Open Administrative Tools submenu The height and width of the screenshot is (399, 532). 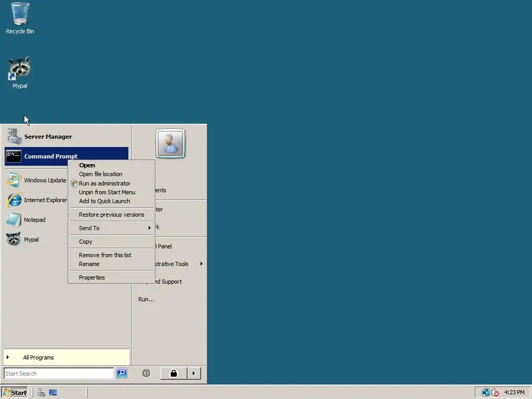point(180,263)
